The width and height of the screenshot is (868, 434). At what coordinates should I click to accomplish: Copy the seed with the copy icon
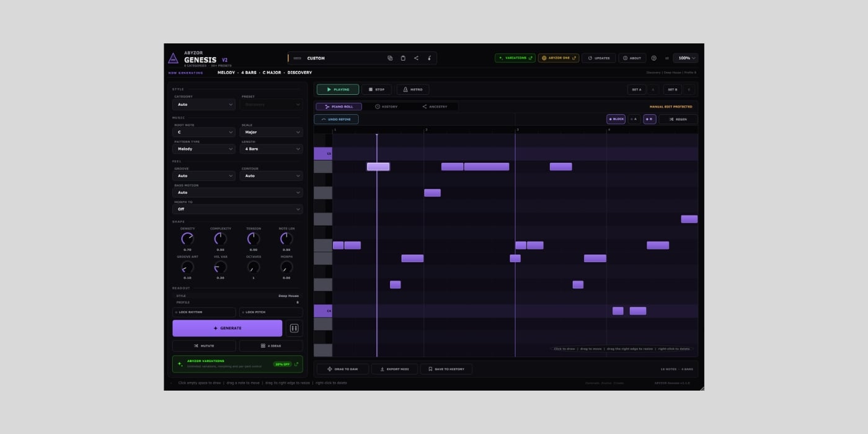pos(390,58)
